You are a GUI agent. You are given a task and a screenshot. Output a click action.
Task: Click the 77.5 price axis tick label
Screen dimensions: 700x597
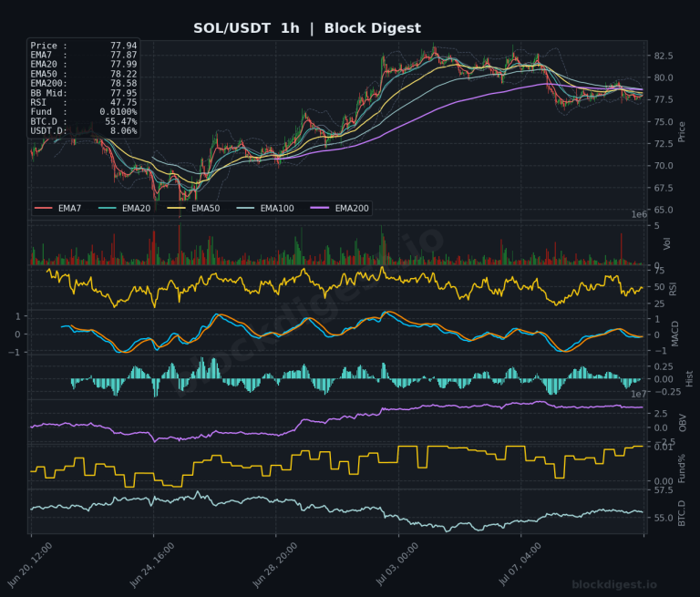(664, 99)
